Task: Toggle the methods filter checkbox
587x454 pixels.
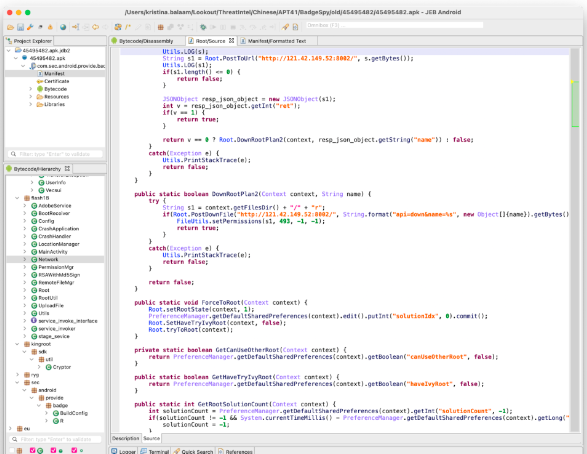Action: click(54, 451)
